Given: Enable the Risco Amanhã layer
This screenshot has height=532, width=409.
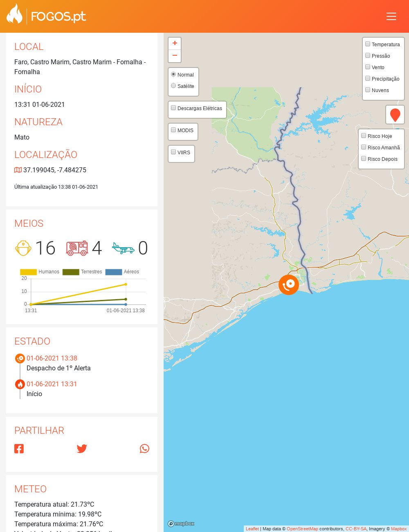Looking at the screenshot, I should [x=364, y=147].
